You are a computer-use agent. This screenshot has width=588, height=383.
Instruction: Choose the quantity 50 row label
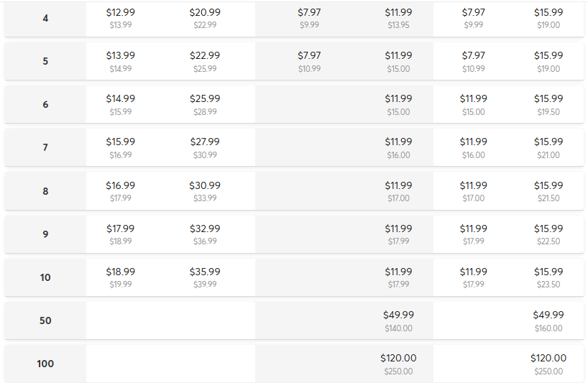[45, 320]
